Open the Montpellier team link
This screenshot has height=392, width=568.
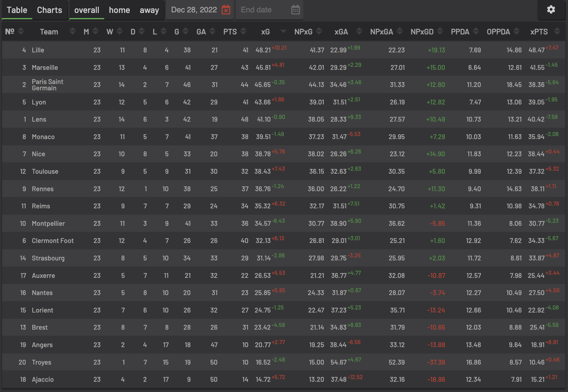[48, 223]
